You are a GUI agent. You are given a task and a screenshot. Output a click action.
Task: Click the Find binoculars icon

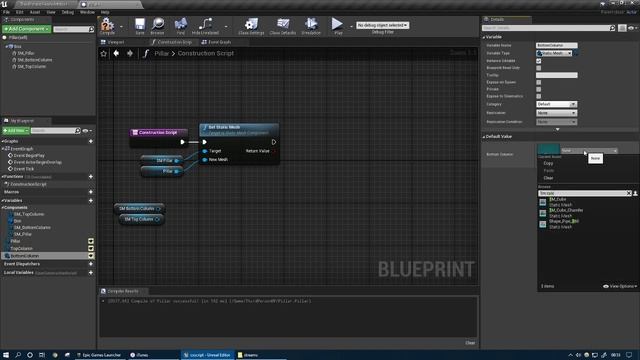[181, 24]
